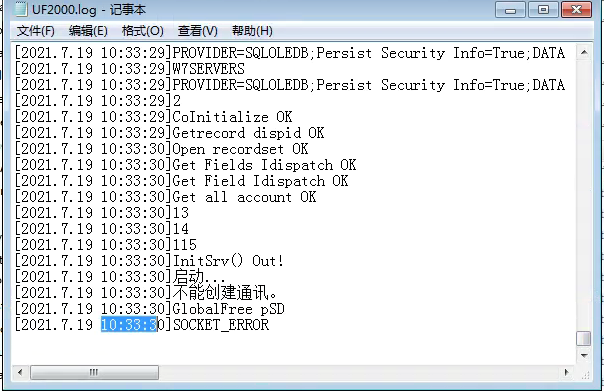Click the horizontal scrollbar thumb

(x=94, y=372)
